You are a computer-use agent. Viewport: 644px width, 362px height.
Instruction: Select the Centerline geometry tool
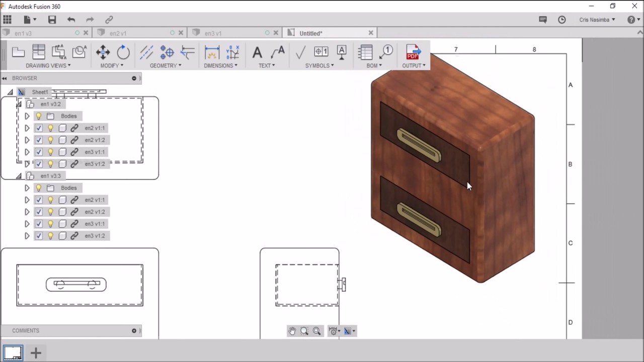click(x=146, y=52)
